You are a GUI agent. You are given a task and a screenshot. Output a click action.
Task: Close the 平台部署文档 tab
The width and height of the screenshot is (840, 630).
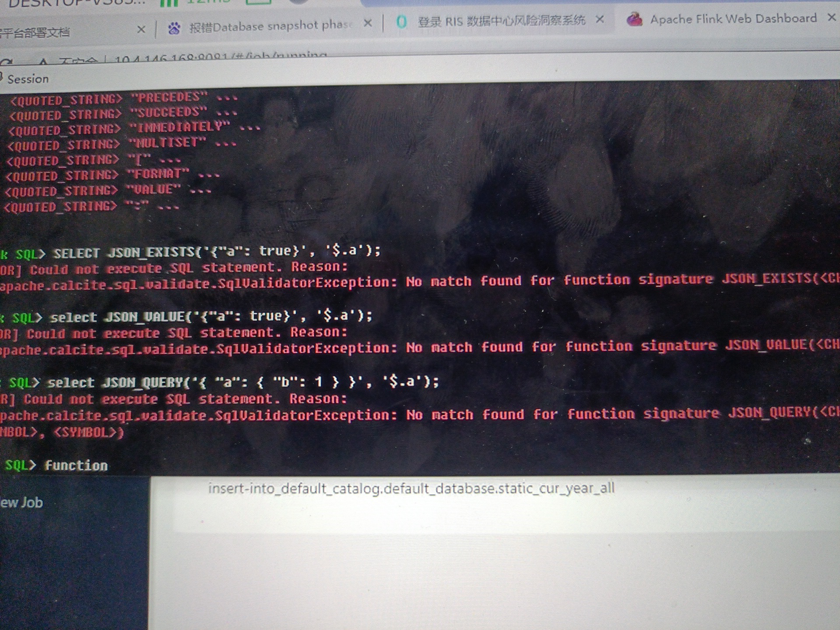click(141, 29)
